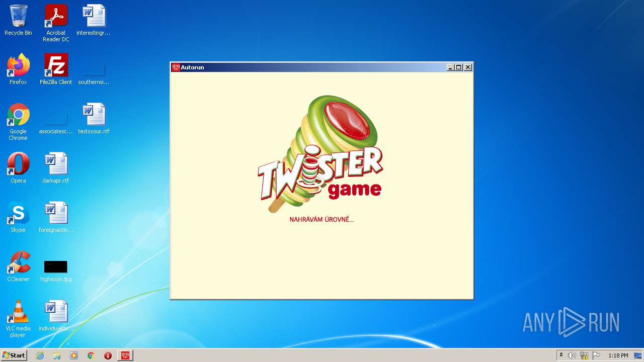644x362 pixels.
Task: Open Internet Explorer from the taskbar
Action: pyautogui.click(x=40, y=355)
